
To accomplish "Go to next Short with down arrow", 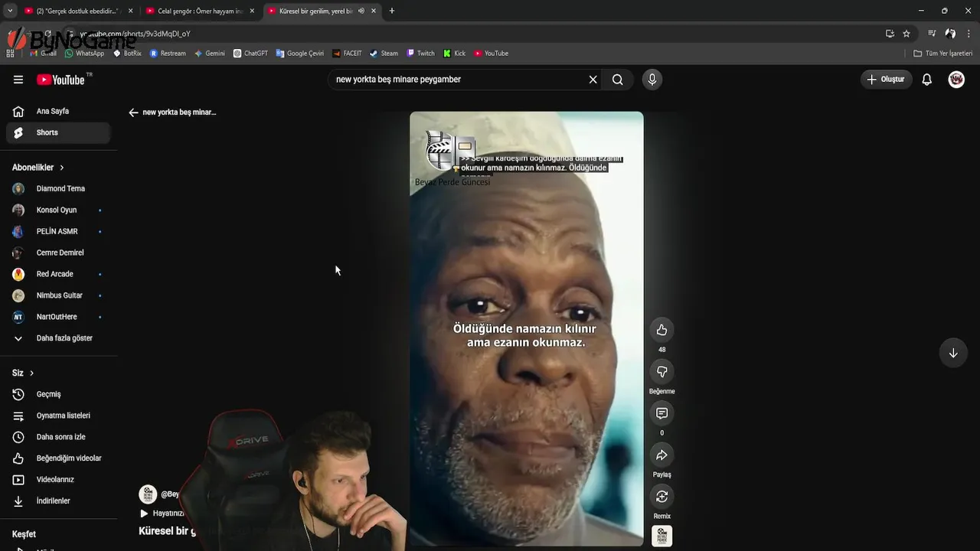I will 953,353.
